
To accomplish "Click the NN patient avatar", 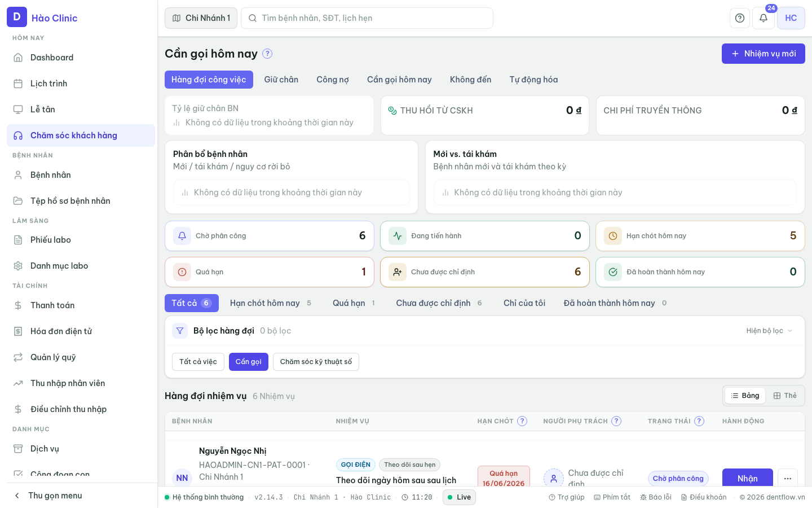I will (x=182, y=478).
